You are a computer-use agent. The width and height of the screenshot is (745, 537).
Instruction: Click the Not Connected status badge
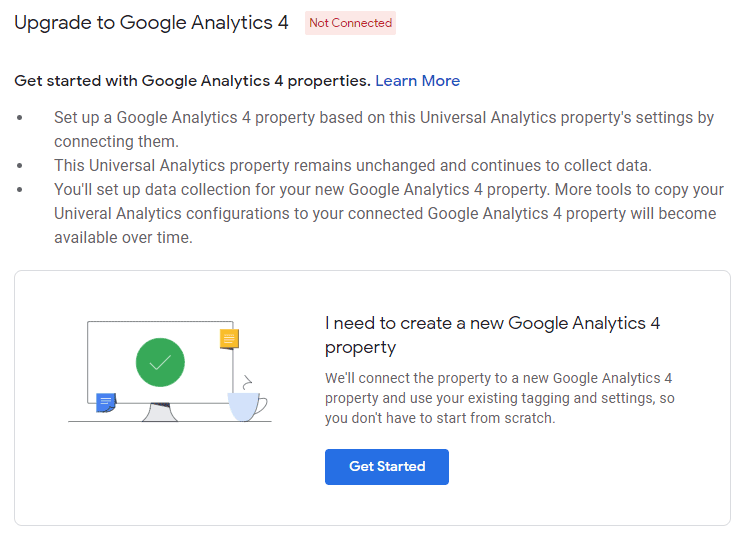click(351, 23)
